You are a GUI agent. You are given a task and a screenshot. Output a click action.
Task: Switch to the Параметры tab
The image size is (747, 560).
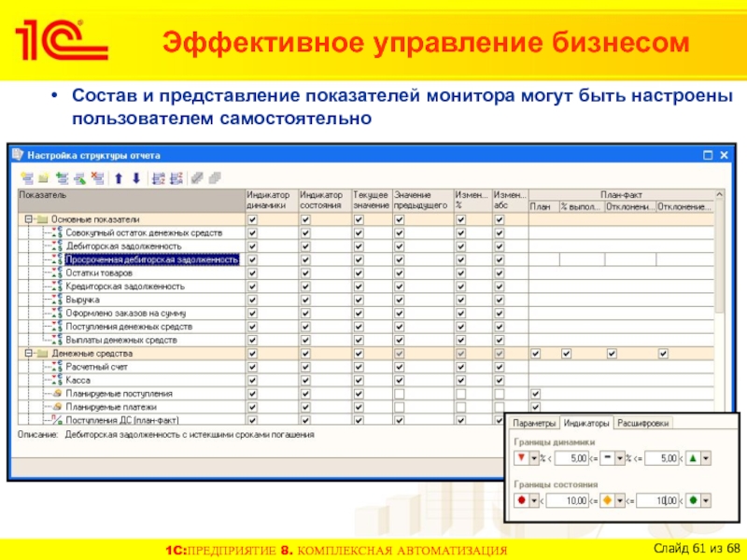[534, 424]
